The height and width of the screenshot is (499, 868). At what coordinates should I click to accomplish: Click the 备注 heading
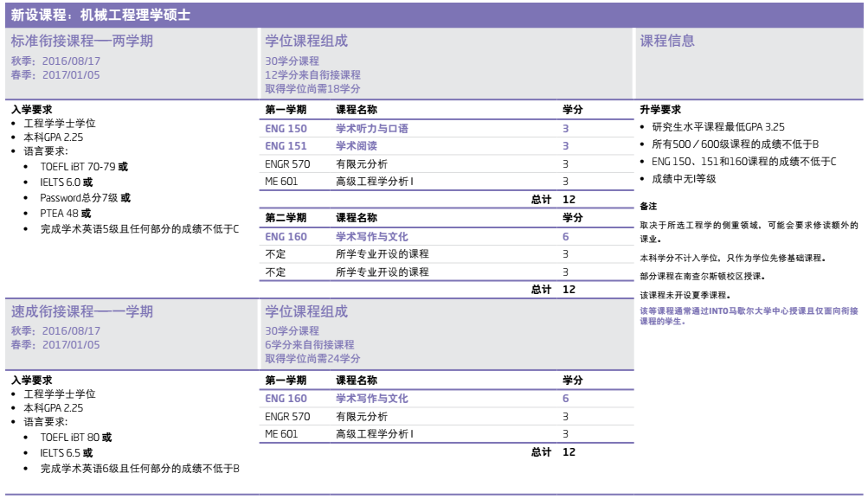point(648,207)
